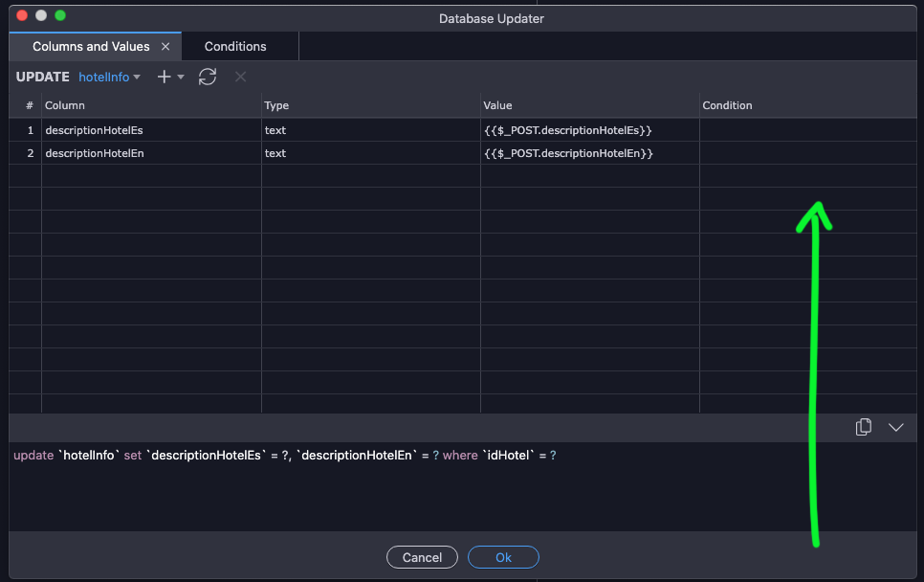The width and height of the screenshot is (924, 582).
Task: Click the descriptionHotelEn POST value cell
Action: (590, 153)
